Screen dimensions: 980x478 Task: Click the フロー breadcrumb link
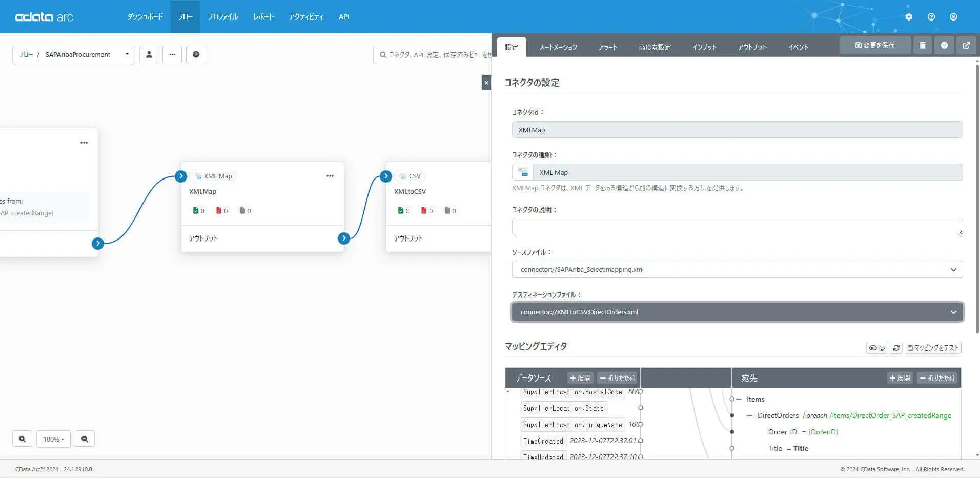(x=26, y=54)
